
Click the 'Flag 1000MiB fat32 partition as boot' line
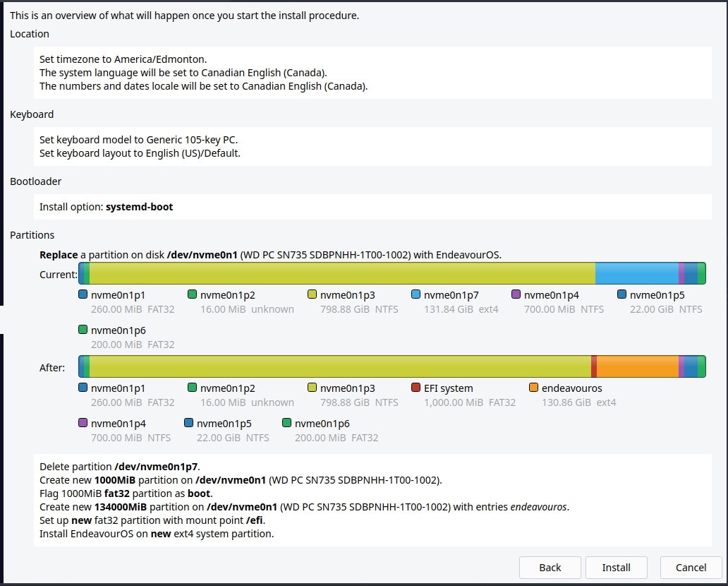pyautogui.click(x=126, y=494)
